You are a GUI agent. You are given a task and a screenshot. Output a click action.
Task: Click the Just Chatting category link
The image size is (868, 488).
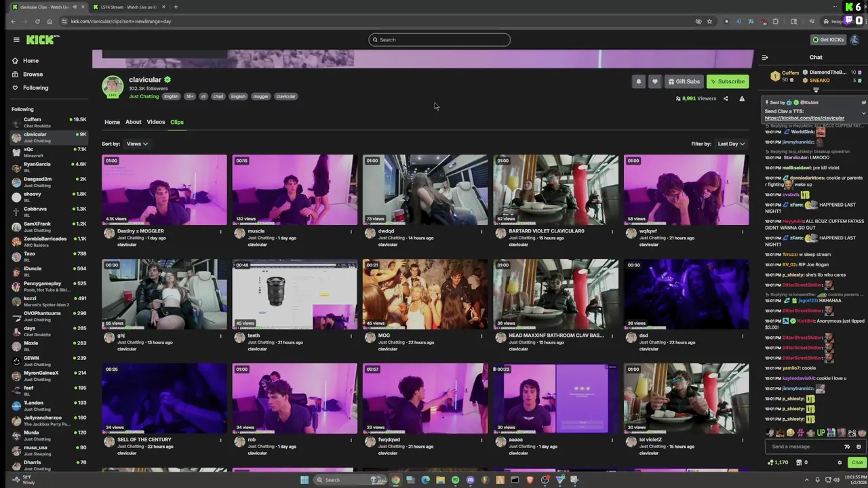pos(144,96)
